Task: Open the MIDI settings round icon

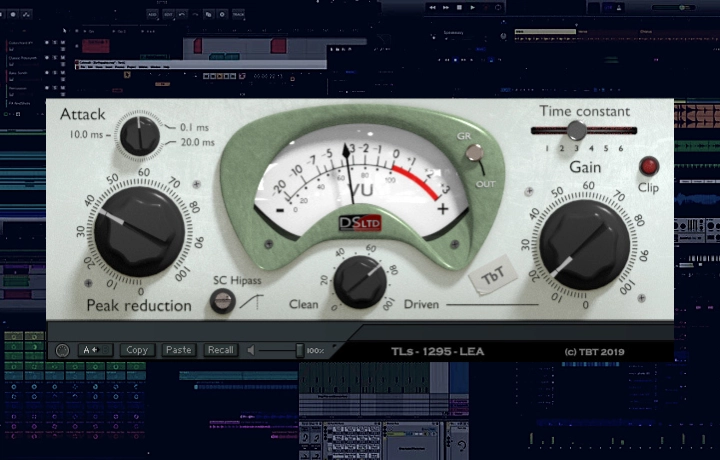Action: coord(62,350)
